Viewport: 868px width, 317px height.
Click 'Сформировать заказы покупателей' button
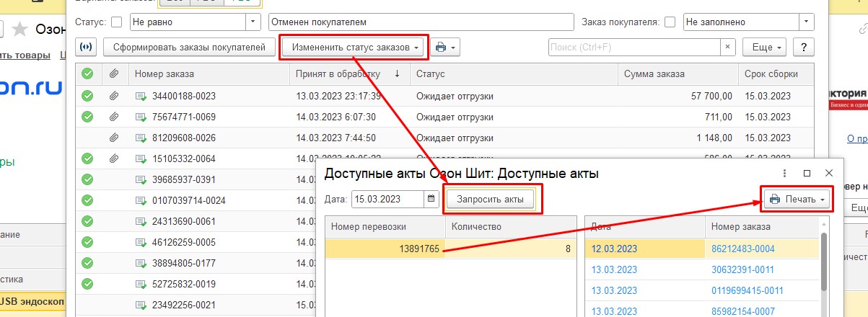click(x=190, y=48)
